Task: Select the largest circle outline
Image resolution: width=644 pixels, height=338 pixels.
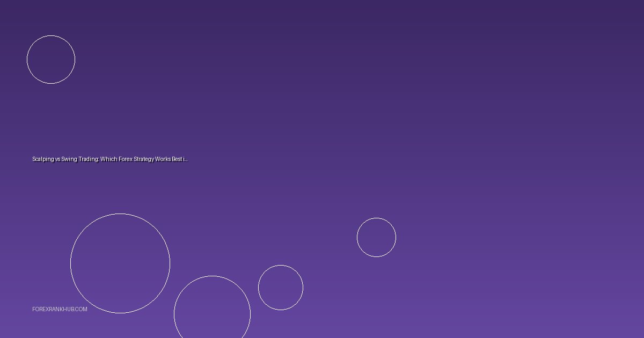Action: click(120, 263)
